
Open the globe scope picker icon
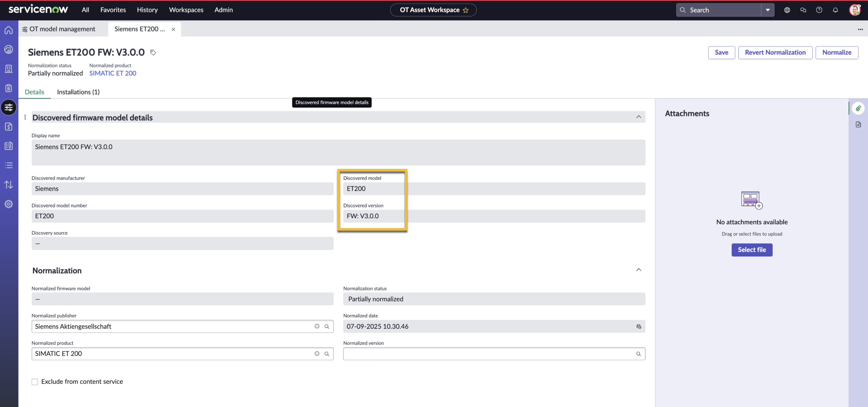click(x=787, y=10)
